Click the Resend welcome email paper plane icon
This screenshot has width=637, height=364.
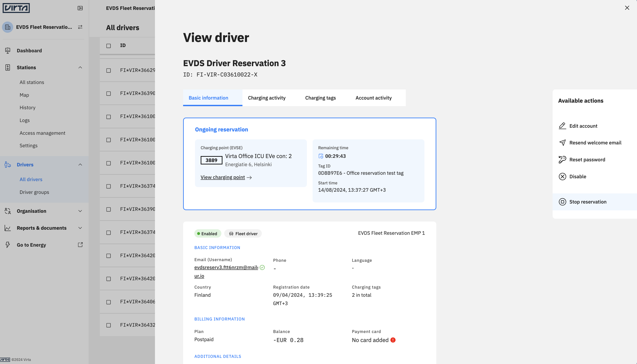tap(562, 142)
